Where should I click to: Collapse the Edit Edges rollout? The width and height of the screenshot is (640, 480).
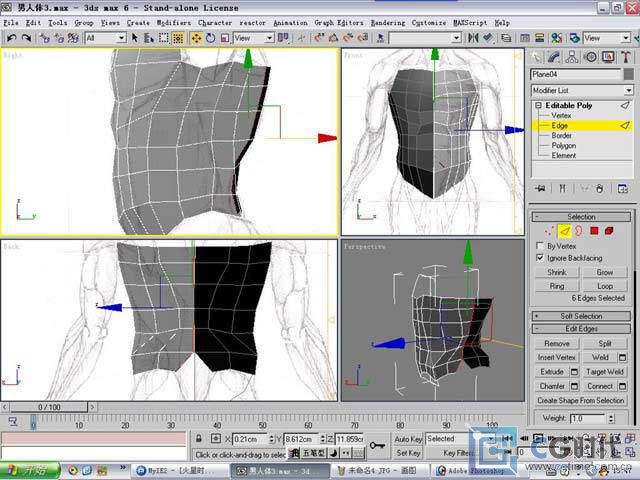[581, 329]
